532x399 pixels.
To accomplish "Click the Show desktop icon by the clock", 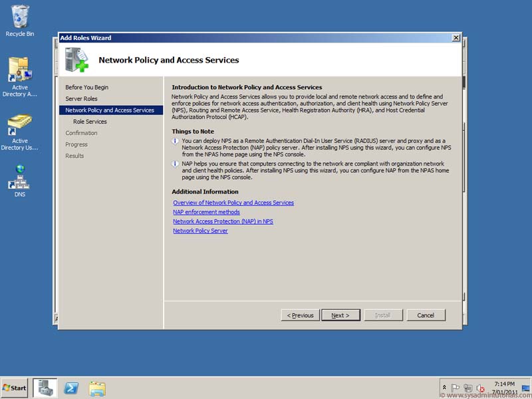I will 526,388.
